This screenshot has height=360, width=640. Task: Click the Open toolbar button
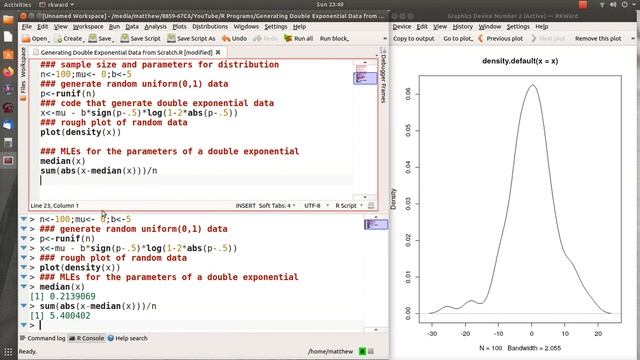[36, 38]
